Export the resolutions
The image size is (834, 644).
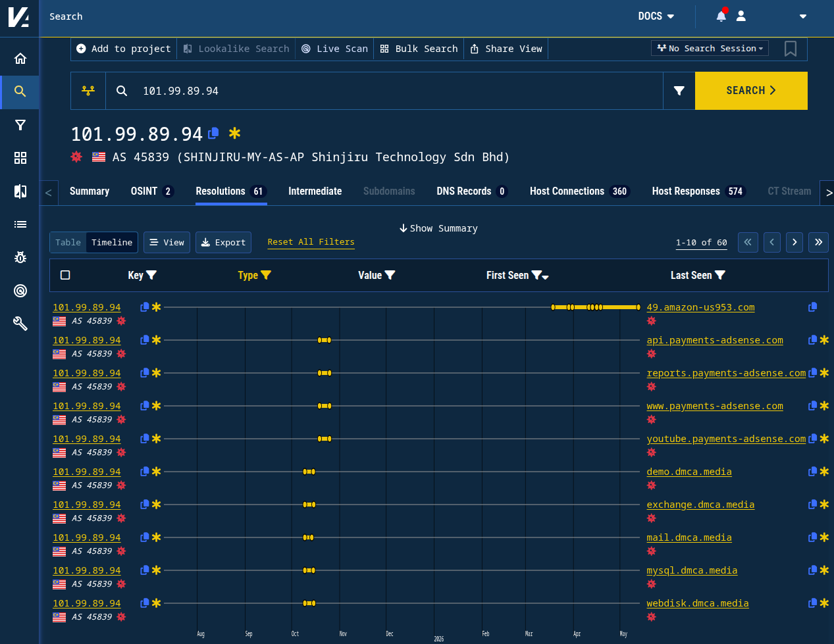coord(223,242)
